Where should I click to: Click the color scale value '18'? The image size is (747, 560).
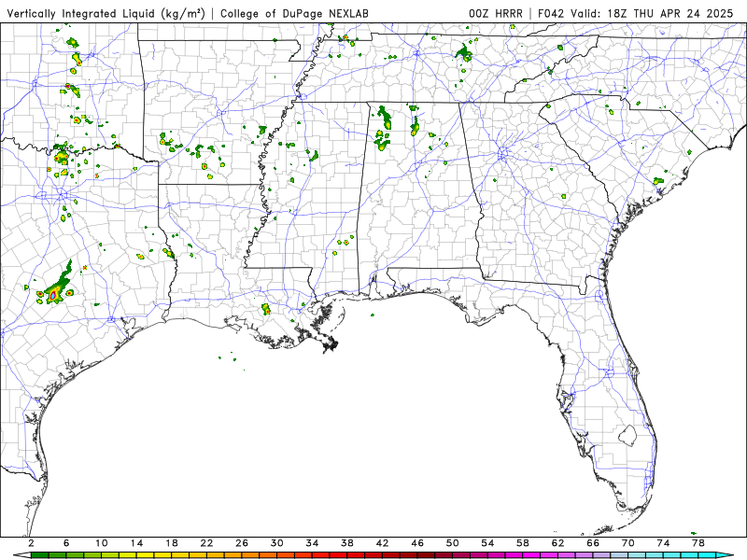click(172, 543)
